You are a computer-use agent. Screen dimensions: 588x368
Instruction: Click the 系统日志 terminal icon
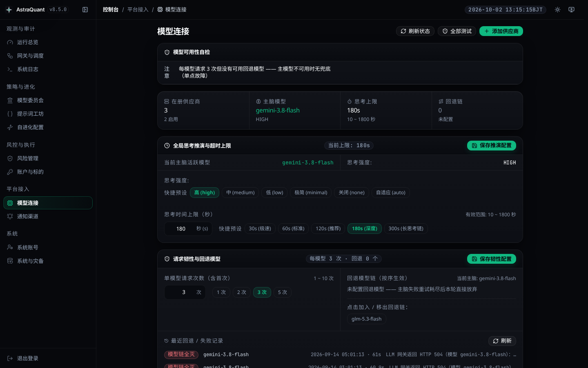point(10,69)
